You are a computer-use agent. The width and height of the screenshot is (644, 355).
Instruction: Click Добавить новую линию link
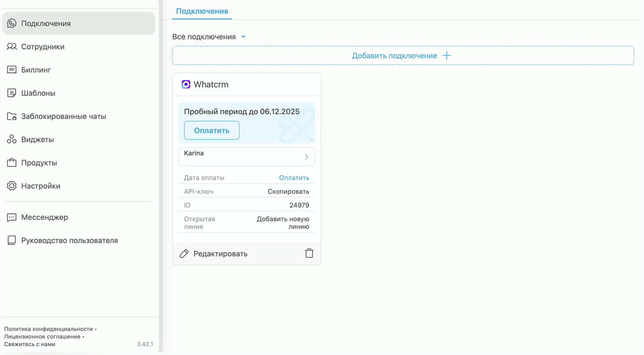283,223
